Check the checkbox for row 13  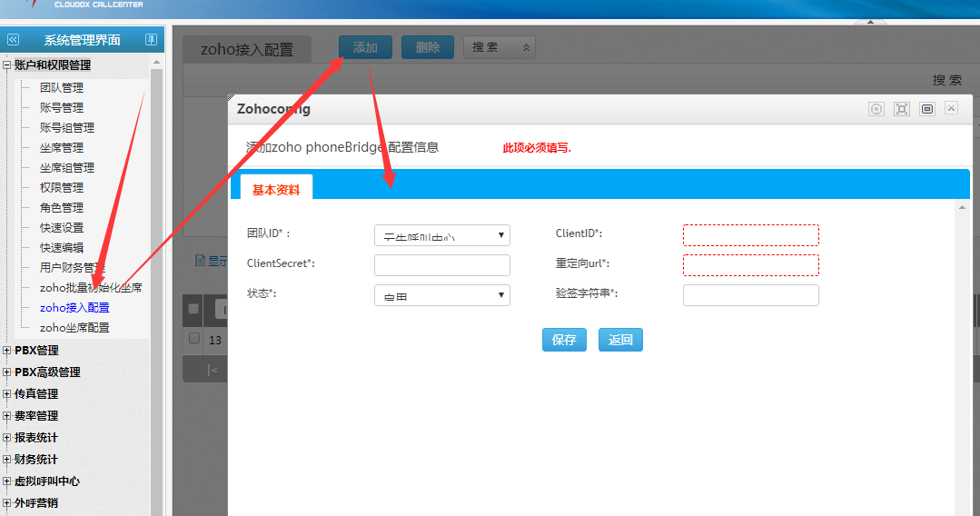(x=193, y=339)
